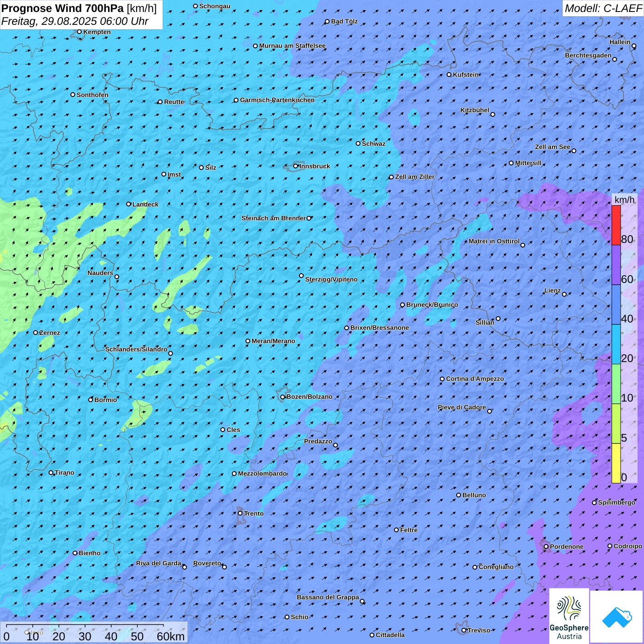Click the 'Sonthofen' label
Viewport: 644px width, 644px height.
pos(92,95)
